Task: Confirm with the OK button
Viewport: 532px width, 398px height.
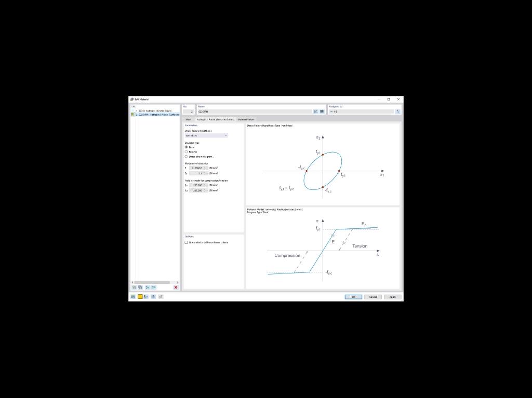Action: 353,297
